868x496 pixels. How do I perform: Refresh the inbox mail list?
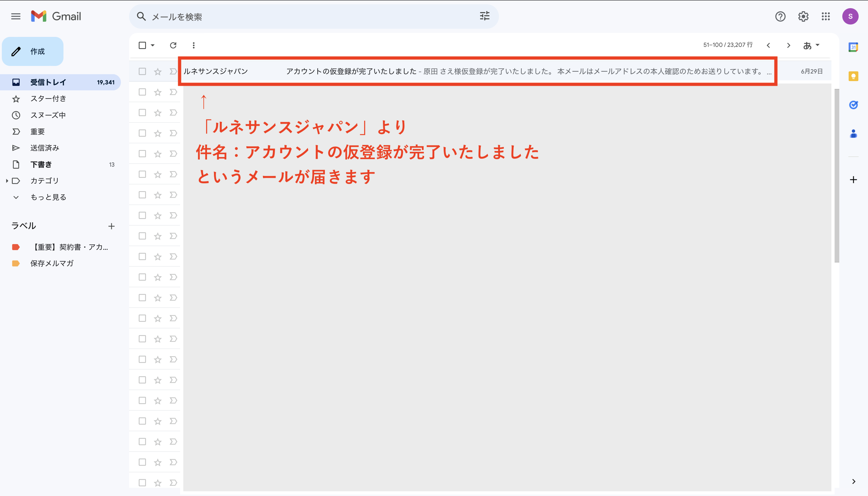coord(173,45)
